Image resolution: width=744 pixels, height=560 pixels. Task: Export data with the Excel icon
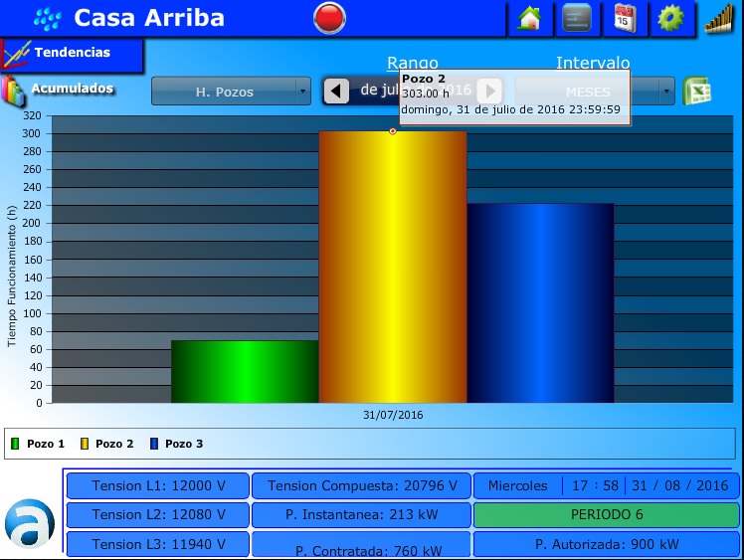[x=696, y=91]
